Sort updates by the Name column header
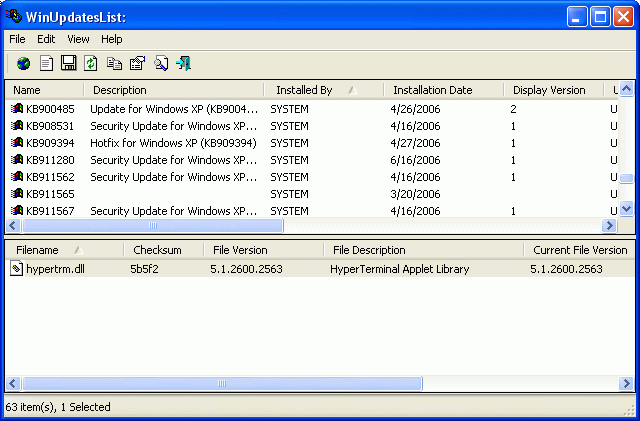This screenshot has width=640, height=421. (x=44, y=90)
